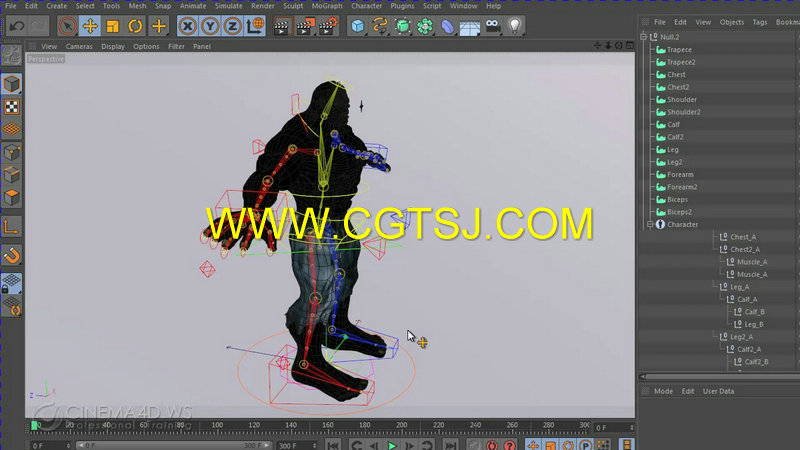Open Object Manager Tags menu
800x450 pixels.
coord(760,22)
